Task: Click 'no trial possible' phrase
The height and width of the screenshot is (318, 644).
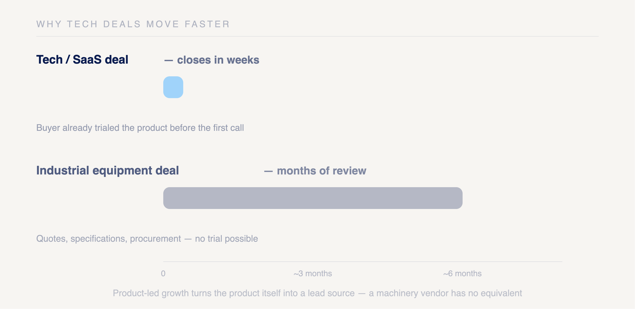Action: click(226, 239)
